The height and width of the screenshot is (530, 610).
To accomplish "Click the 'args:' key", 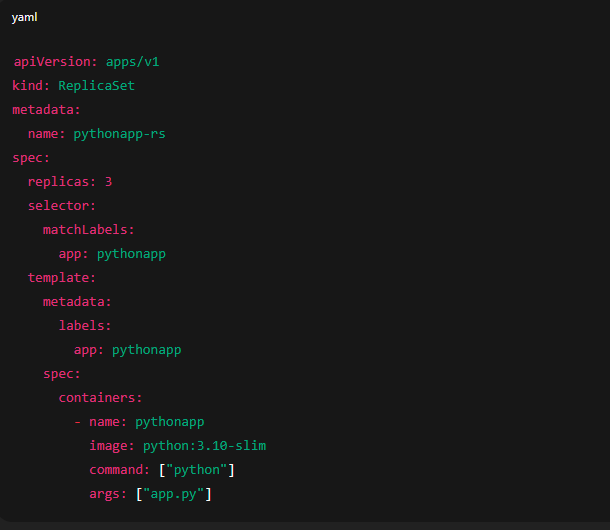I will point(108,494).
